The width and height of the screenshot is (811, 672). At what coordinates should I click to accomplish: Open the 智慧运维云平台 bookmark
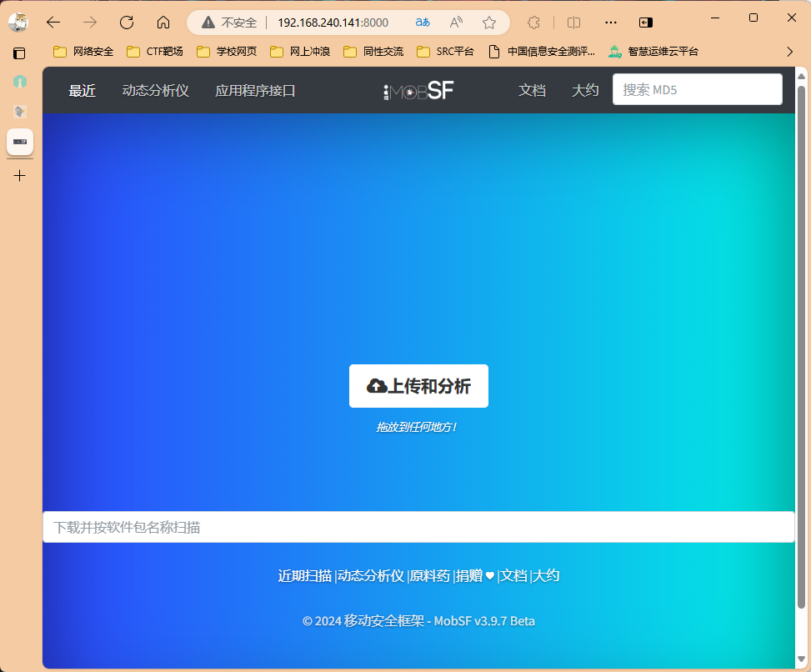[x=653, y=52]
